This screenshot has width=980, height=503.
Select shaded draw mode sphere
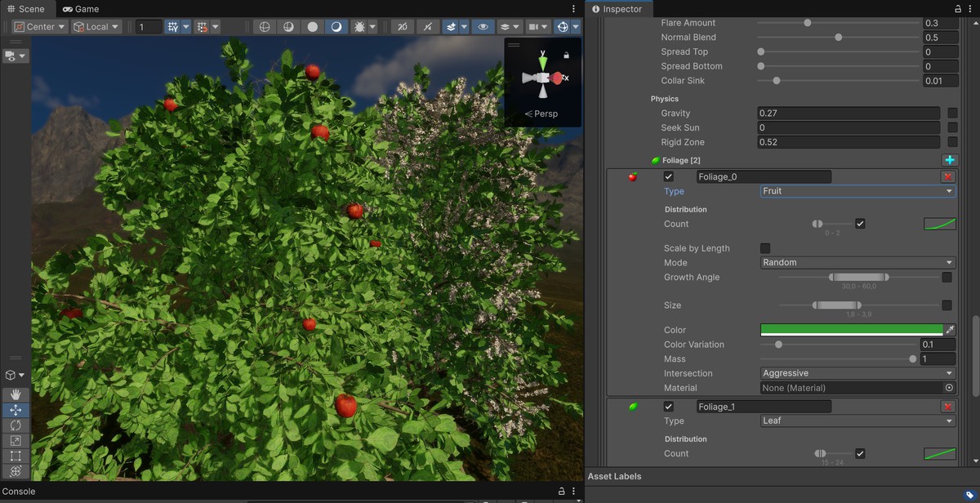point(336,26)
